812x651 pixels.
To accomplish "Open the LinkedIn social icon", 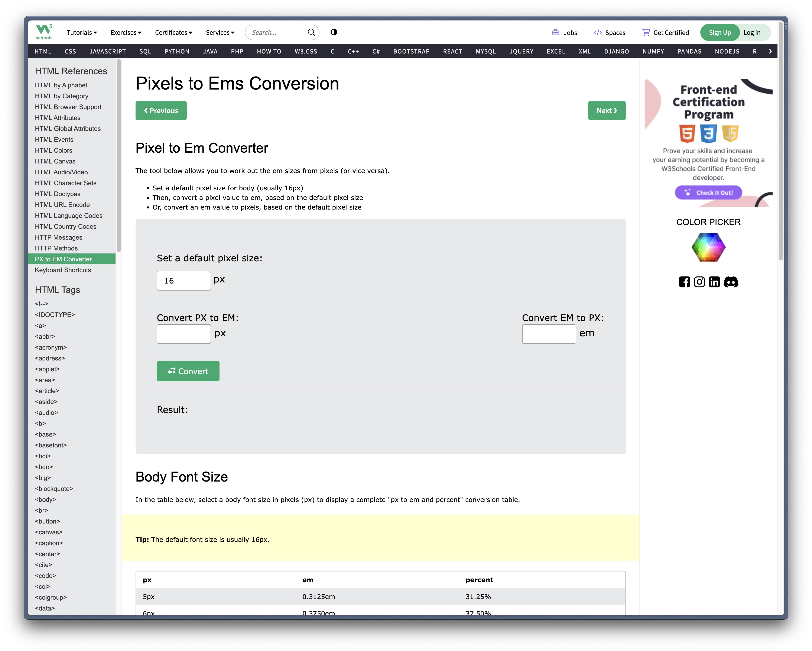I will pos(714,282).
